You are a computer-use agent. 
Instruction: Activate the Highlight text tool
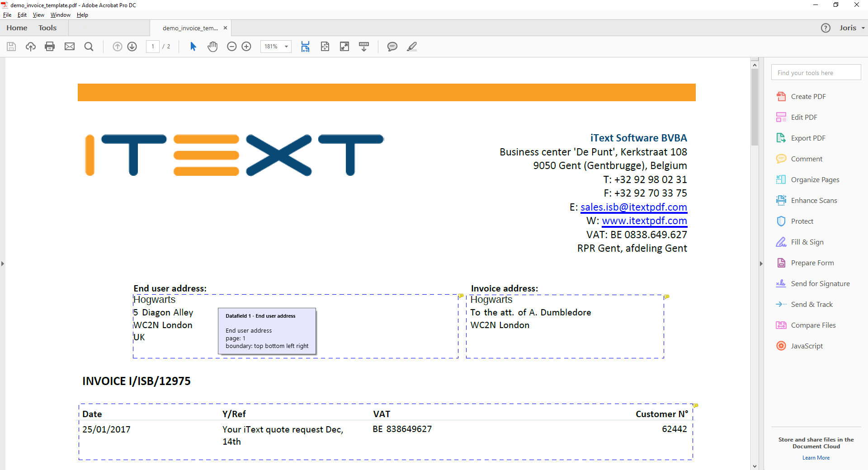[412, 47]
